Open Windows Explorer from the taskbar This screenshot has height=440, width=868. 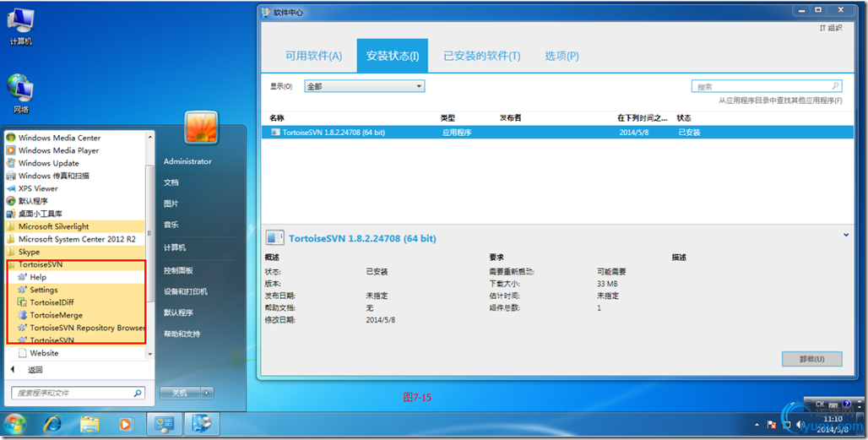pyautogui.click(x=90, y=425)
